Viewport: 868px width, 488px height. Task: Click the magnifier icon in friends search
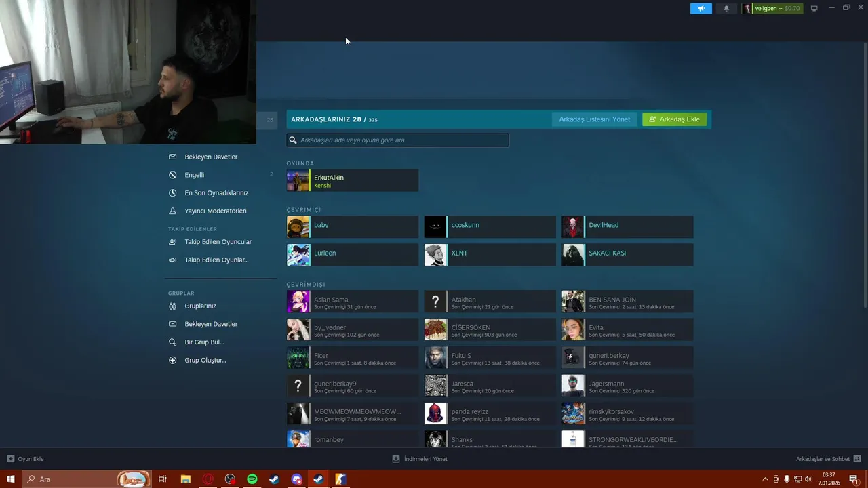point(293,140)
